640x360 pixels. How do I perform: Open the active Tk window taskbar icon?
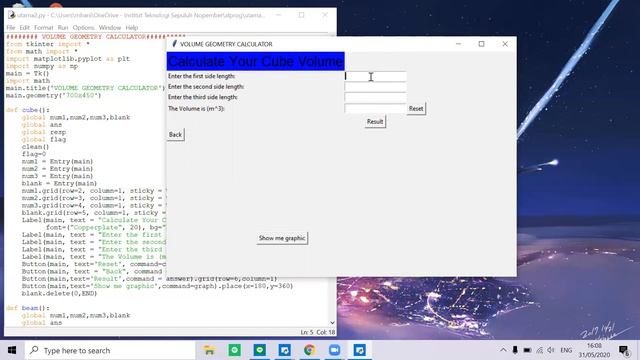360,350
